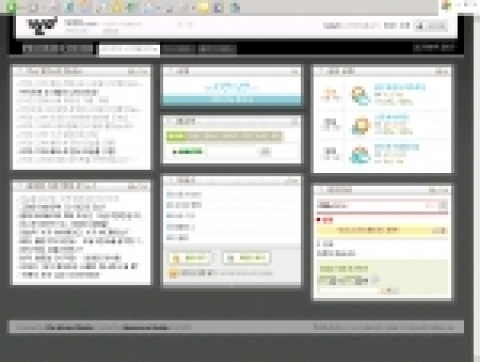Click the first avatar icon in top-right widget

pos(360,96)
